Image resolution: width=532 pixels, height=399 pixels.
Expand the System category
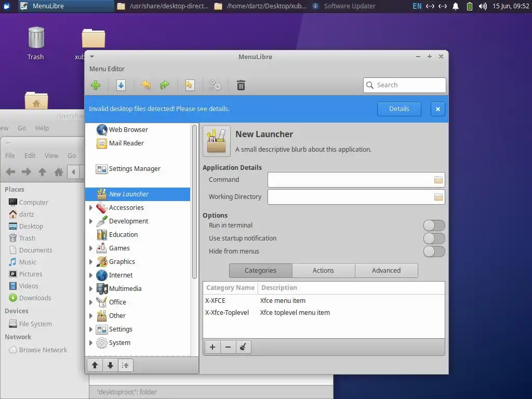(90, 343)
